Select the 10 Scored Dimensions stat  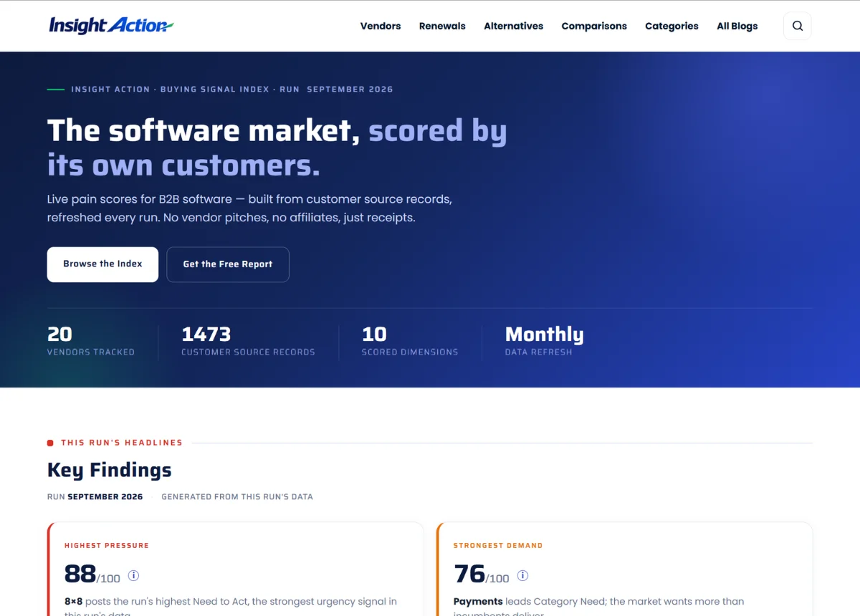(x=410, y=341)
